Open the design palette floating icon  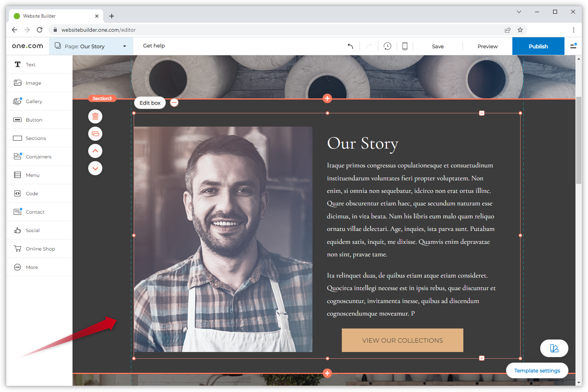pyautogui.click(x=554, y=348)
